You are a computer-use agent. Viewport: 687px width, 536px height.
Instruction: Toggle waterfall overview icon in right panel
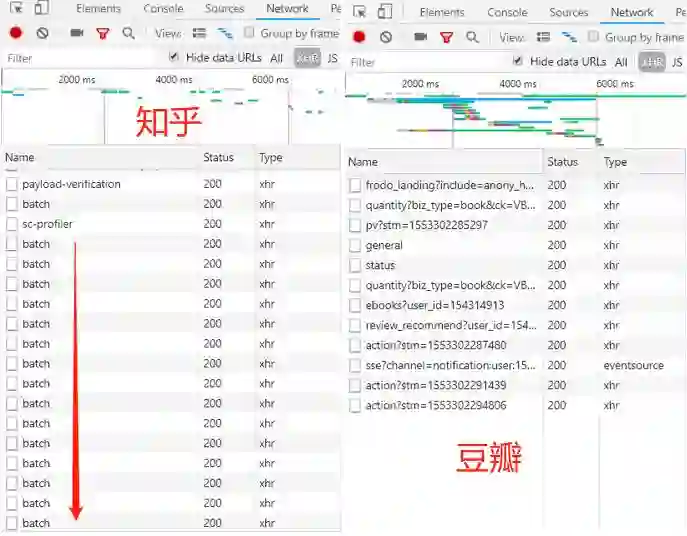tap(569, 37)
